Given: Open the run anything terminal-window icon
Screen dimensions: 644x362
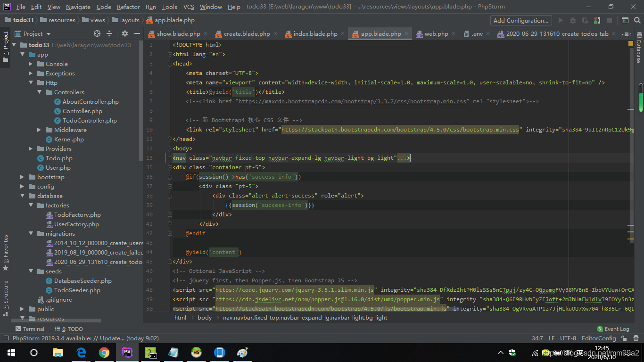Looking at the screenshot, I should click(625, 20).
